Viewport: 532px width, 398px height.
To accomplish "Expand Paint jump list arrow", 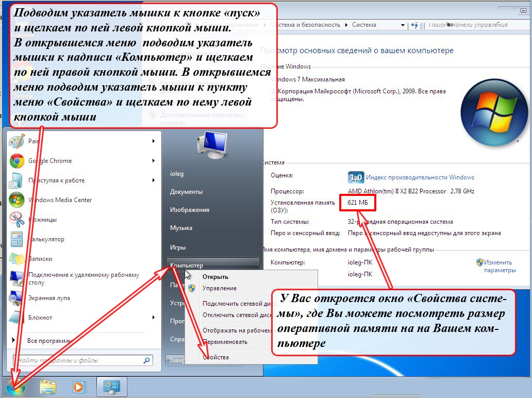I will point(153,141).
